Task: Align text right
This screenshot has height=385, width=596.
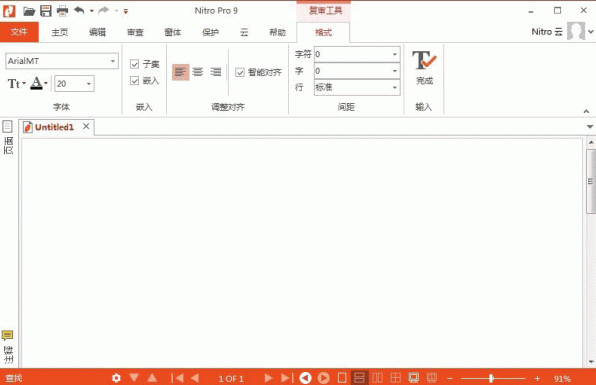Action: (x=216, y=72)
